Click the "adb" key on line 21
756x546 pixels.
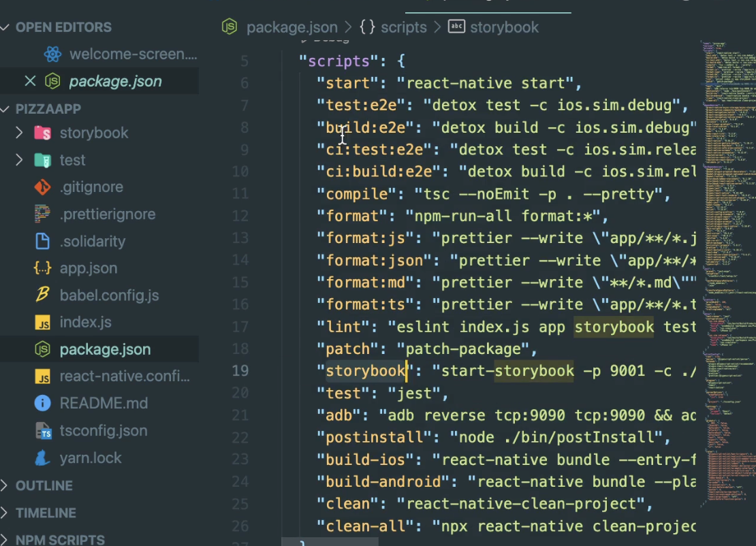pyautogui.click(x=338, y=415)
